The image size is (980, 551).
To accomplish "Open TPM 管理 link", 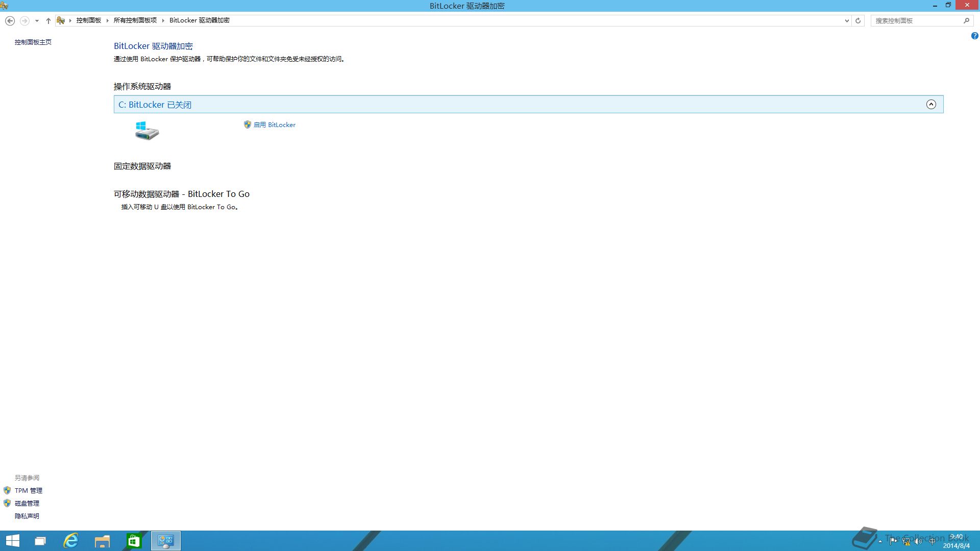I will [29, 491].
